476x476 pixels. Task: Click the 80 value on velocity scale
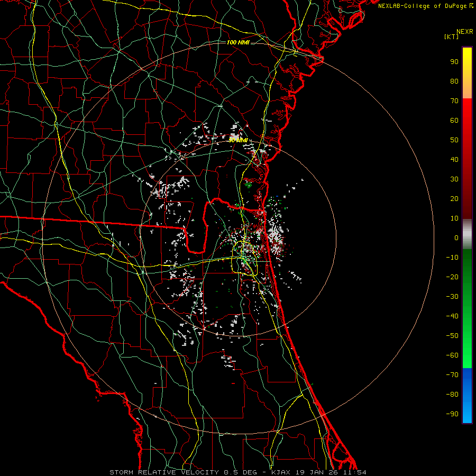click(x=454, y=81)
